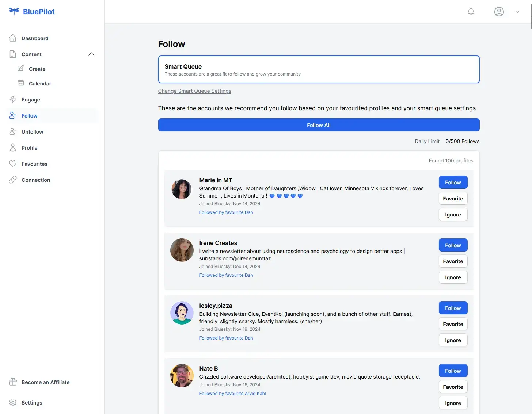Ignore the Irene Creates profile
This screenshot has height=414, width=532.
pyautogui.click(x=453, y=277)
